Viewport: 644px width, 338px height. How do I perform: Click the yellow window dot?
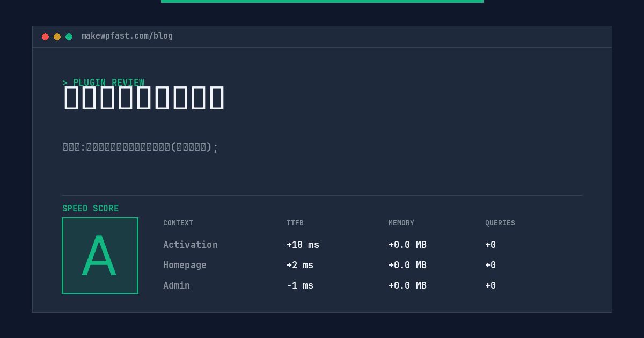[57, 36]
